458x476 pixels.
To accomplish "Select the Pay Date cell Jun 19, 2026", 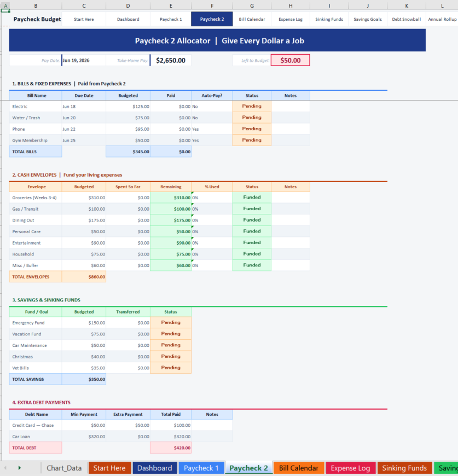I will pyautogui.click(x=84, y=60).
